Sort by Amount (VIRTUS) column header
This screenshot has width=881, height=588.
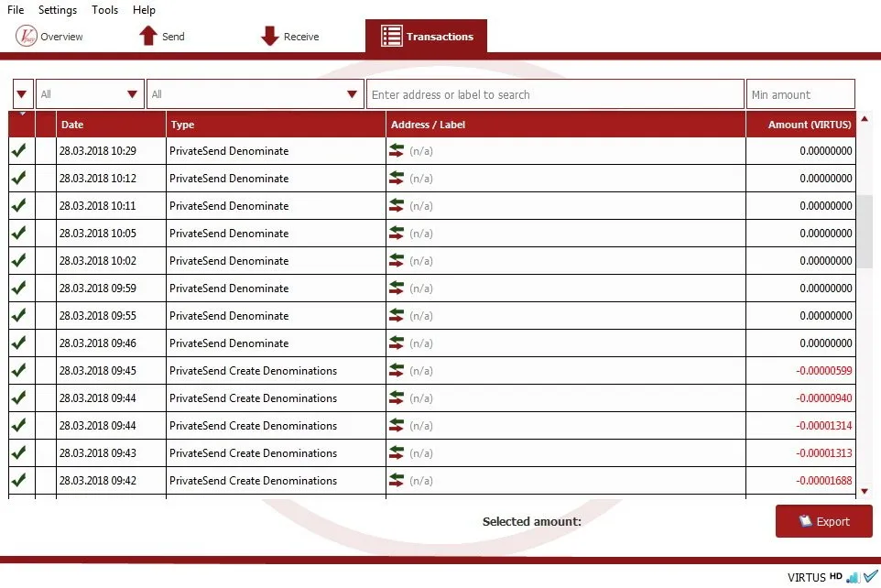801,125
